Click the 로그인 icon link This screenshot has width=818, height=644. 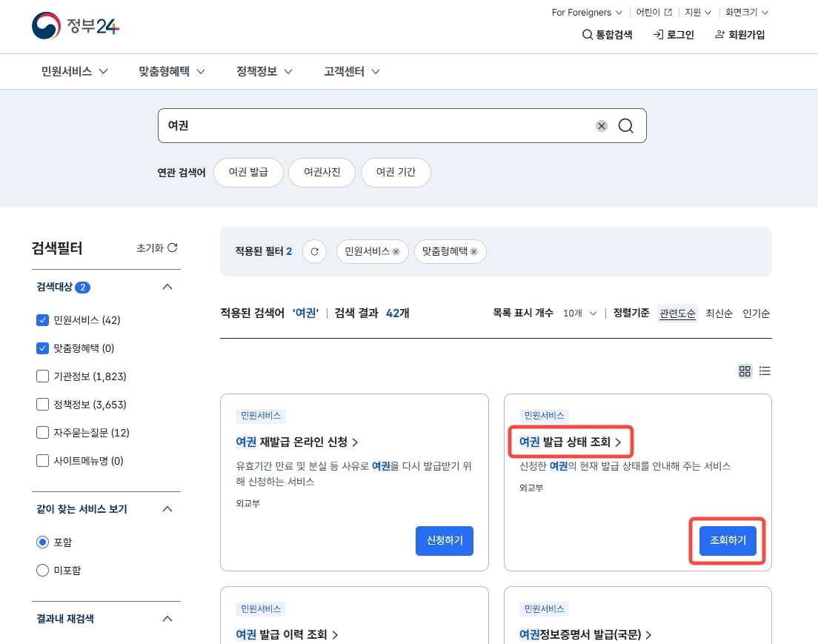click(x=673, y=34)
